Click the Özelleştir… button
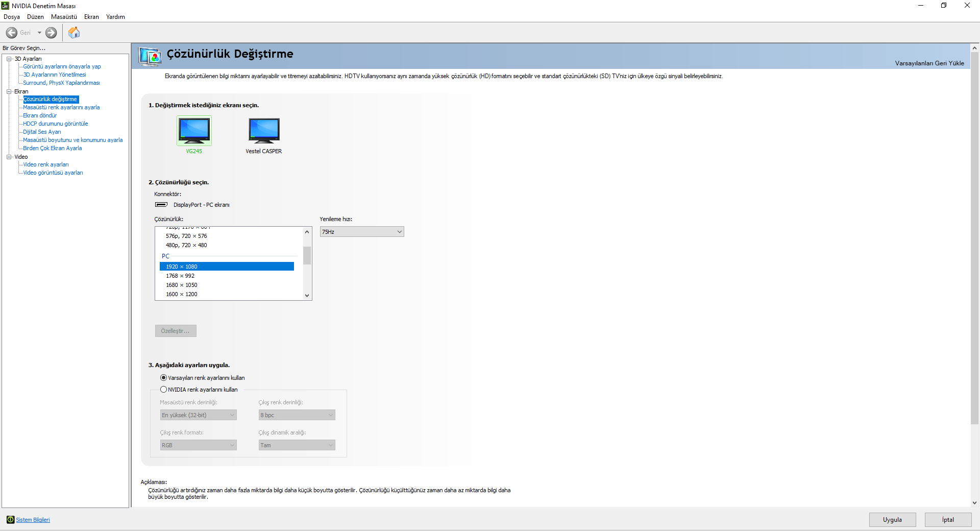The image size is (980, 531). 176,331
